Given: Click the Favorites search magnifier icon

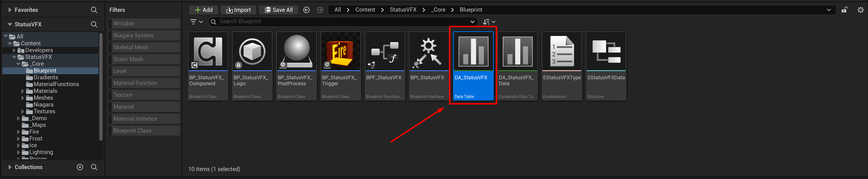Looking at the screenshot, I should pyautogui.click(x=94, y=10).
